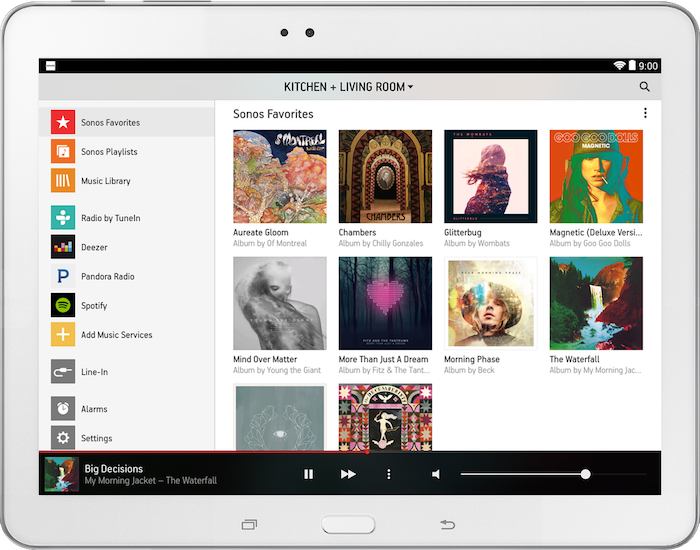The height and width of the screenshot is (550, 700).
Task: Open the Sonos Playlists icon
Action: tap(63, 151)
